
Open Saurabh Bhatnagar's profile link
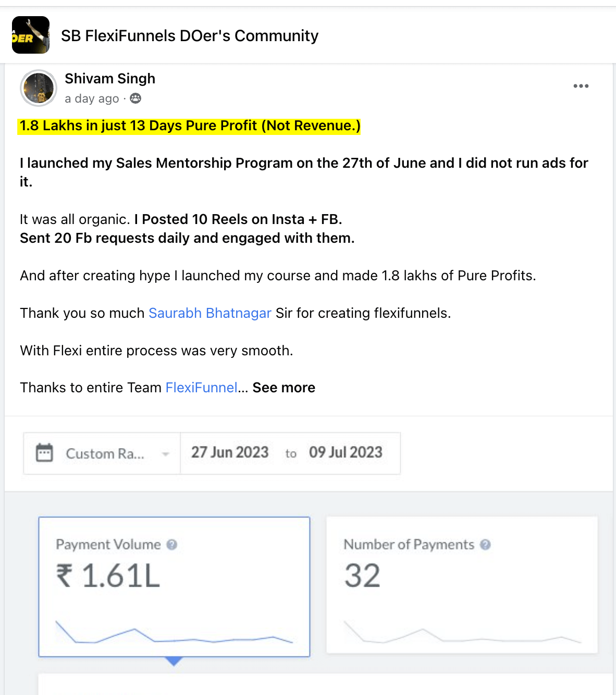[210, 313]
